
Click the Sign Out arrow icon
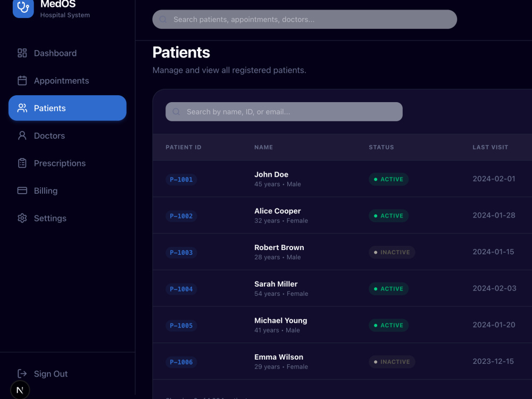pyautogui.click(x=22, y=373)
